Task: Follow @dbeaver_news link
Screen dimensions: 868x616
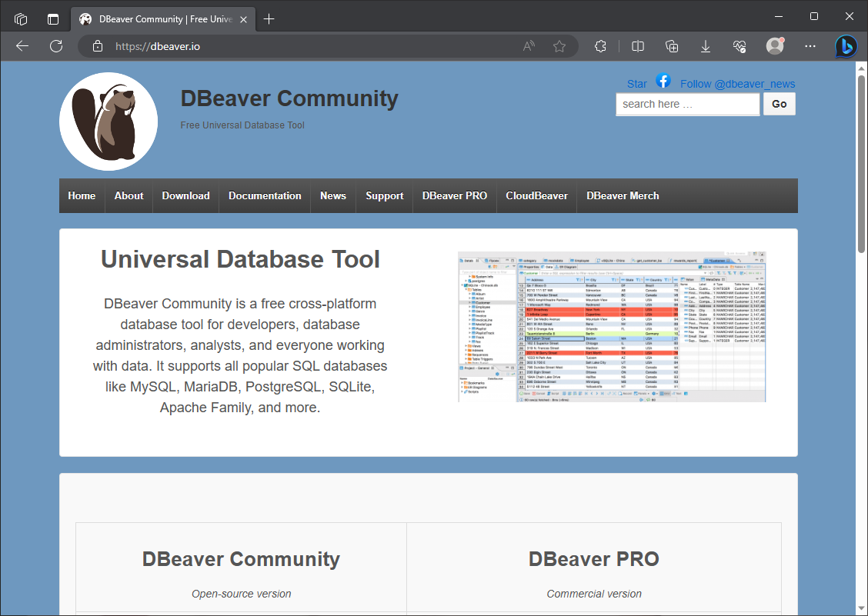Action: [x=737, y=84]
